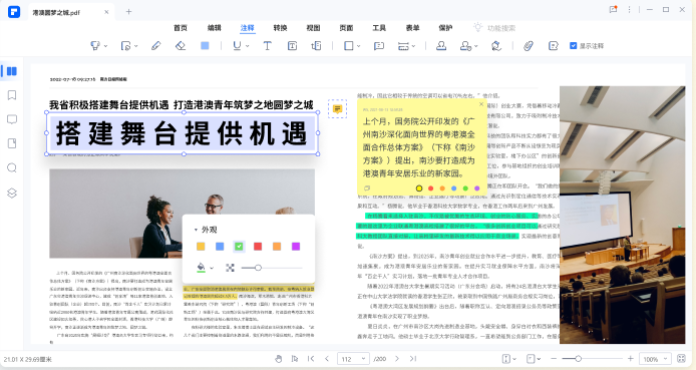This screenshot has height=370, width=696.
Task: Open the bookmarks sidebar panel
Action: click(12, 95)
